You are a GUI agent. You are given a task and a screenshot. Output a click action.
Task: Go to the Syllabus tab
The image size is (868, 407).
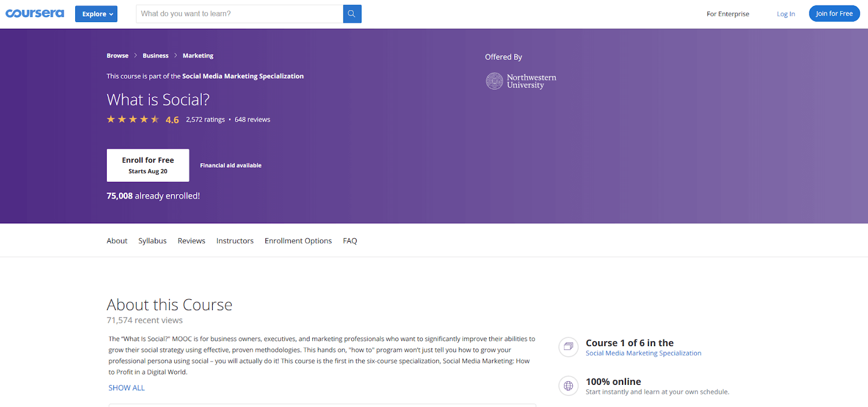click(152, 241)
